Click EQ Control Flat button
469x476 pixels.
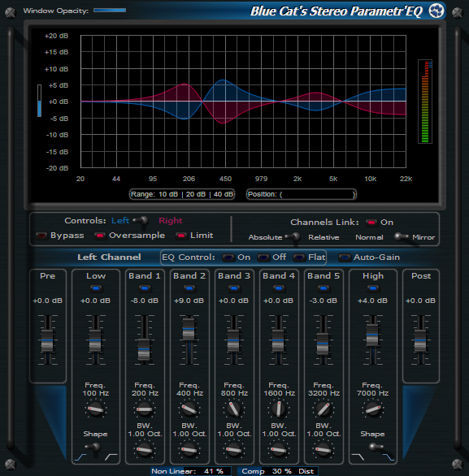(x=299, y=257)
